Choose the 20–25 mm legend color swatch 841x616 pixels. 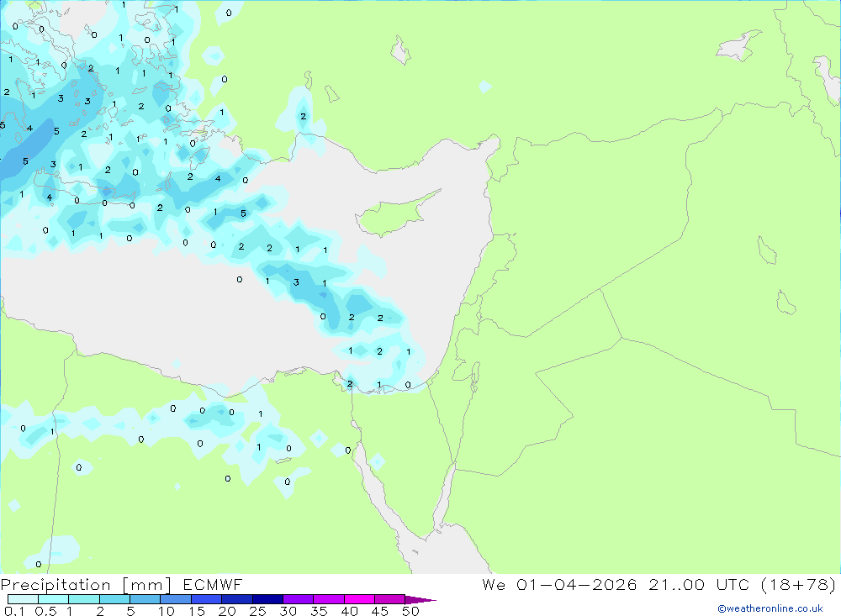(236, 599)
